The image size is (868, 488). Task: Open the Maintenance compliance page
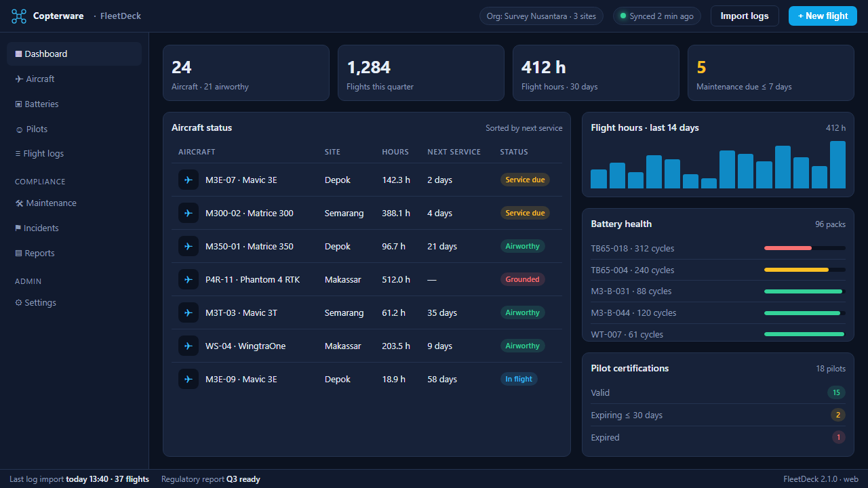tap(75, 203)
